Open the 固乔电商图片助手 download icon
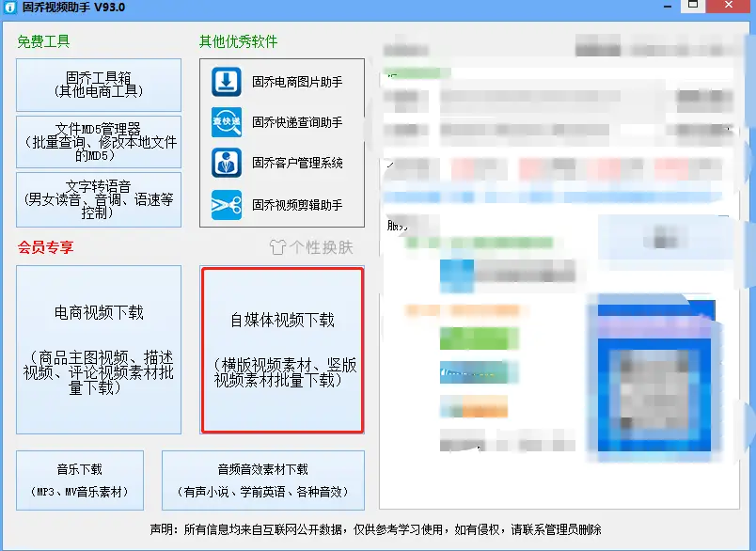Image resolution: width=756 pixels, height=551 pixels. pyautogui.click(x=227, y=82)
